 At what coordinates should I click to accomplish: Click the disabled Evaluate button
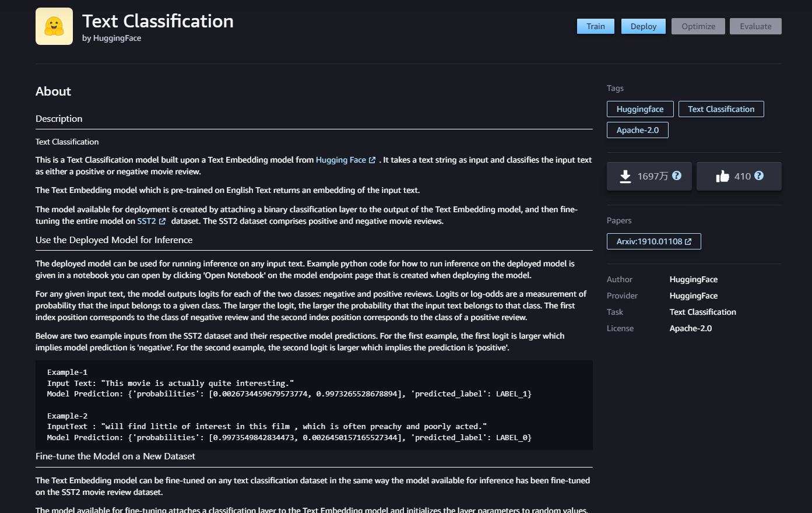coord(755,26)
